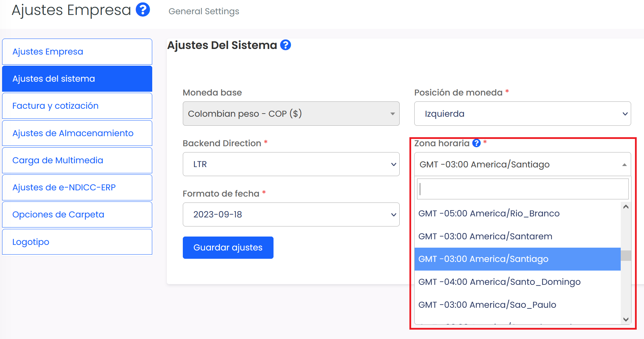
Task: Collapse the Zona horaria selector
Action: (522, 164)
